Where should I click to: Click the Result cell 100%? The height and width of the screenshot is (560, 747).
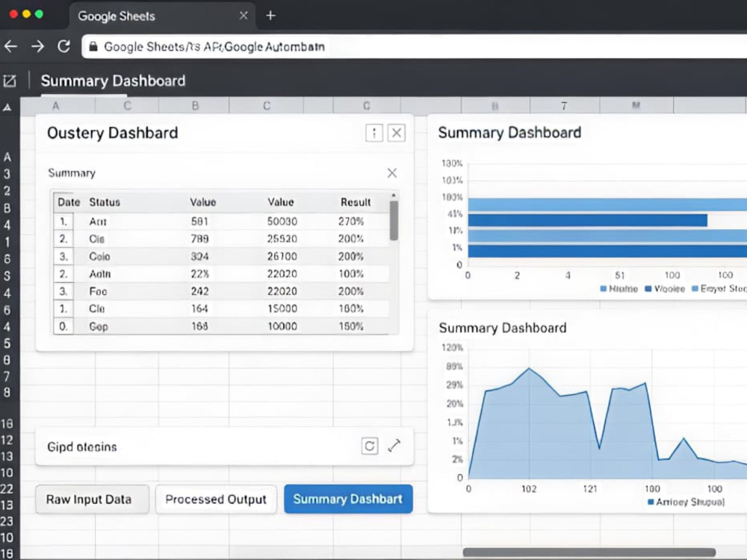[x=351, y=274]
